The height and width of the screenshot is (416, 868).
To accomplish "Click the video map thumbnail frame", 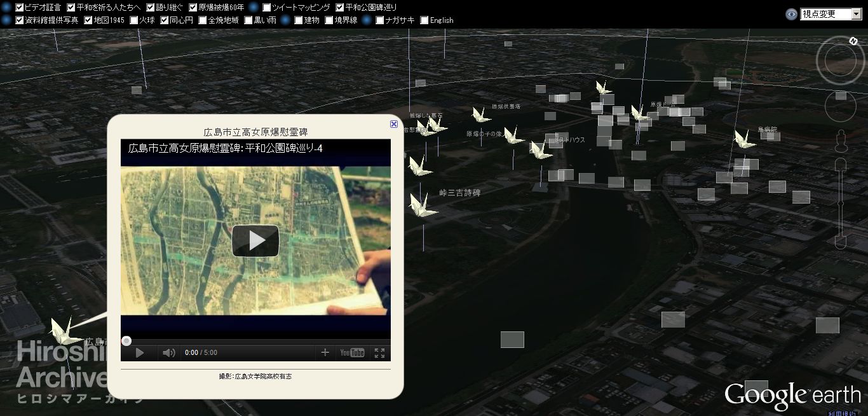I will click(x=255, y=241).
